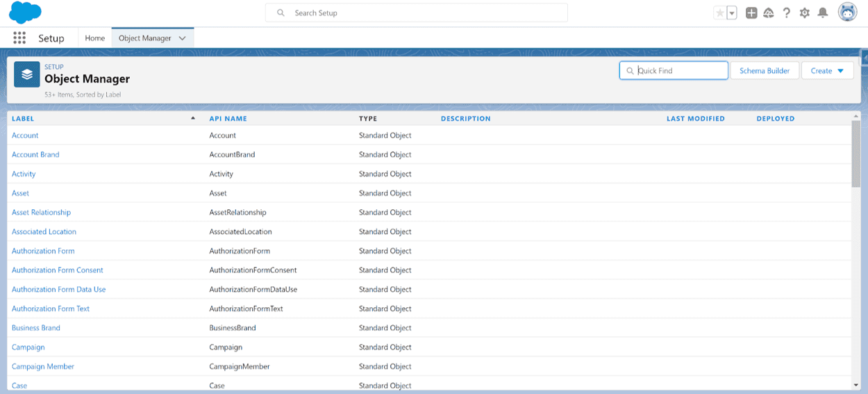The image size is (868, 394).
Task: Sort by the Label column header
Action: click(23, 119)
